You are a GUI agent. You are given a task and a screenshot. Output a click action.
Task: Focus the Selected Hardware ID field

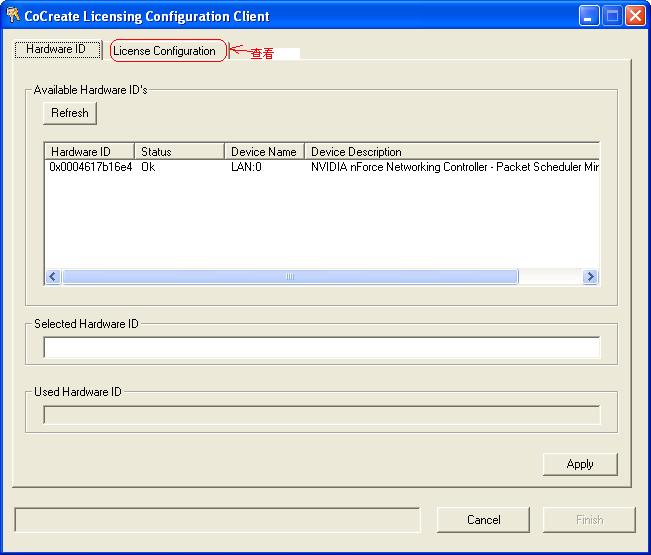pos(322,347)
